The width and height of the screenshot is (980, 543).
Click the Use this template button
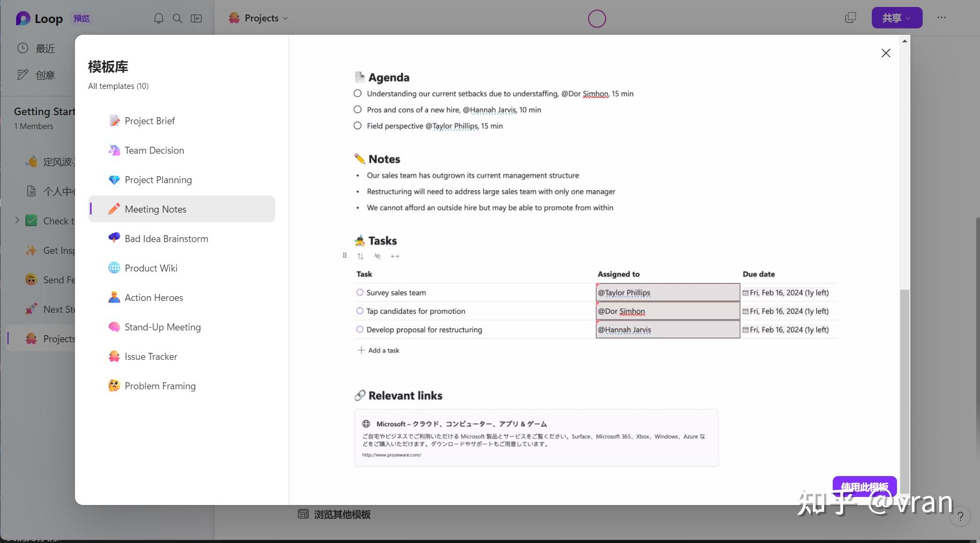click(x=864, y=487)
